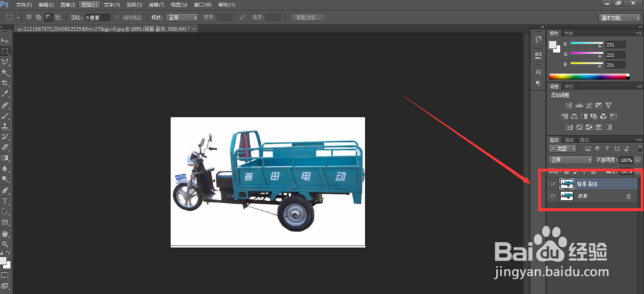644x294 pixels.
Task: Open the Paragraph panel icon
Action: pos(538,83)
